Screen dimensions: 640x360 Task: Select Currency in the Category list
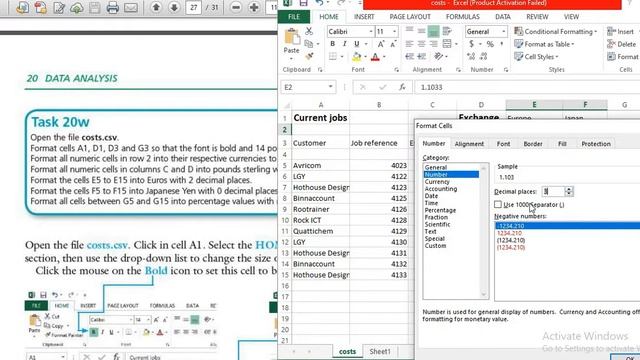click(x=437, y=182)
